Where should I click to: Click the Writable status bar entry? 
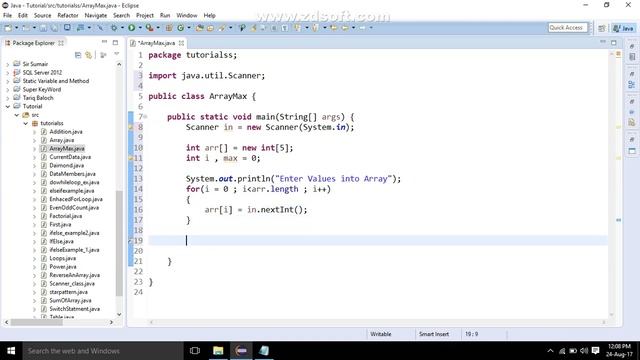[x=380, y=334]
